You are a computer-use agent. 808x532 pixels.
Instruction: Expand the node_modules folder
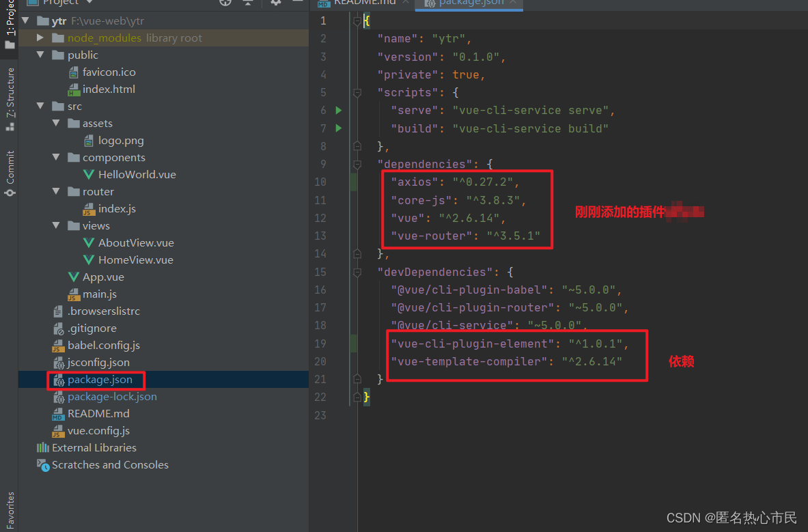[x=40, y=38]
